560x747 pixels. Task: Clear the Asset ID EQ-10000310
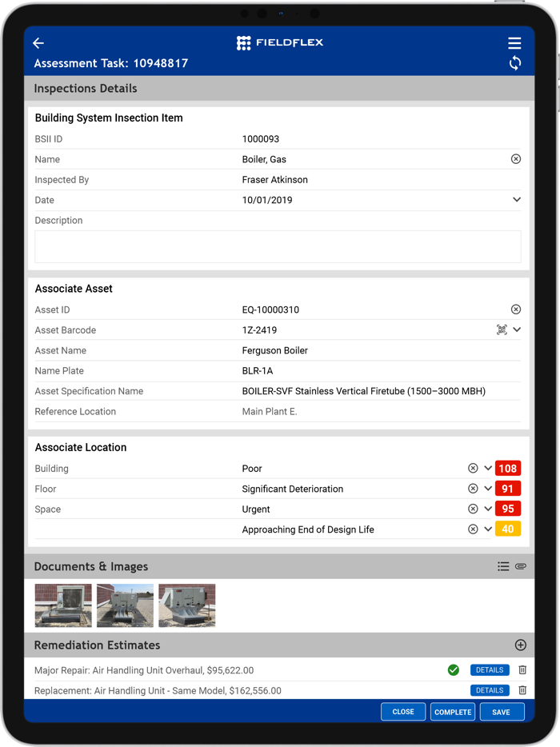pos(516,310)
